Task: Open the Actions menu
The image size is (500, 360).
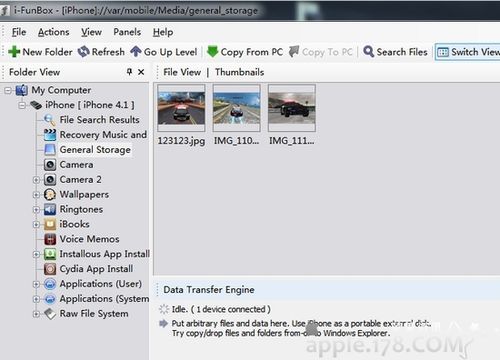Action: pos(53,32)
